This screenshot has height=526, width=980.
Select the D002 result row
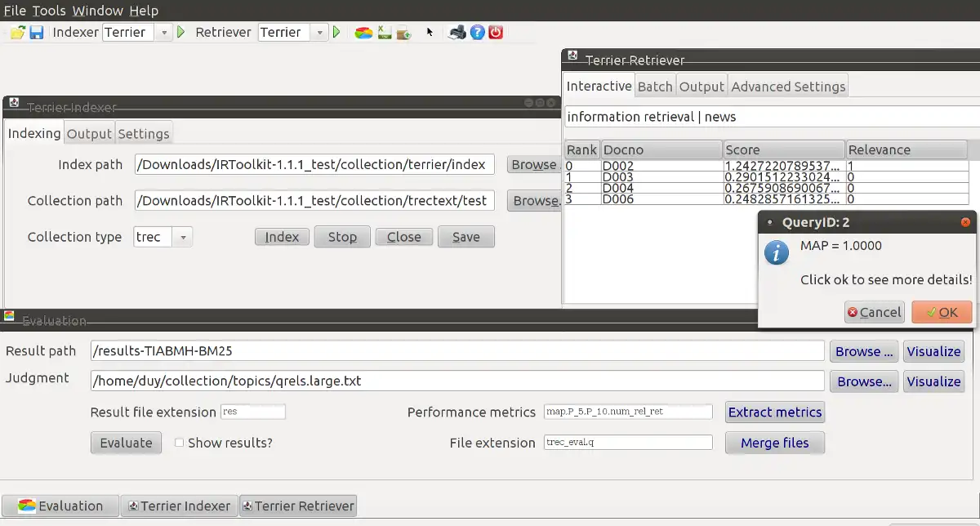pyautogui.click(x=766, y=166)
